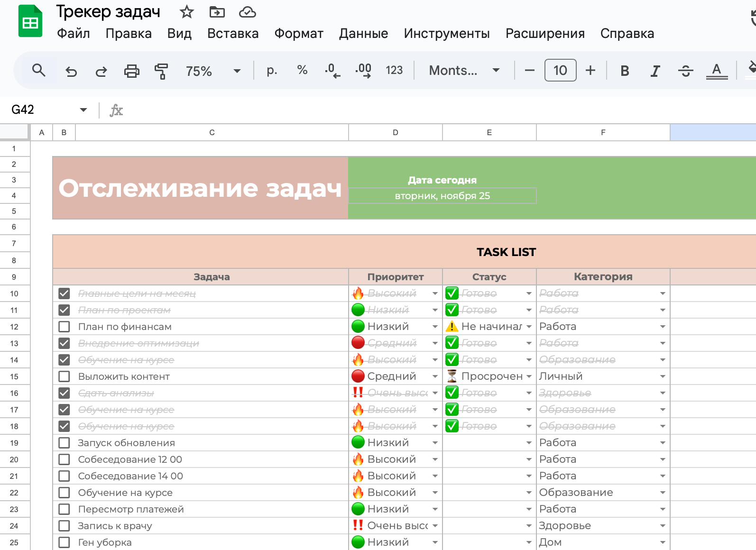
Task: Open the Вставка menu
Action: 233,34
